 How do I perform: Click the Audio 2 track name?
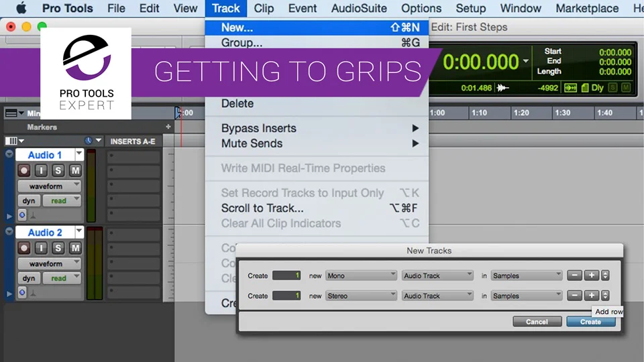[x=45, y=233]
